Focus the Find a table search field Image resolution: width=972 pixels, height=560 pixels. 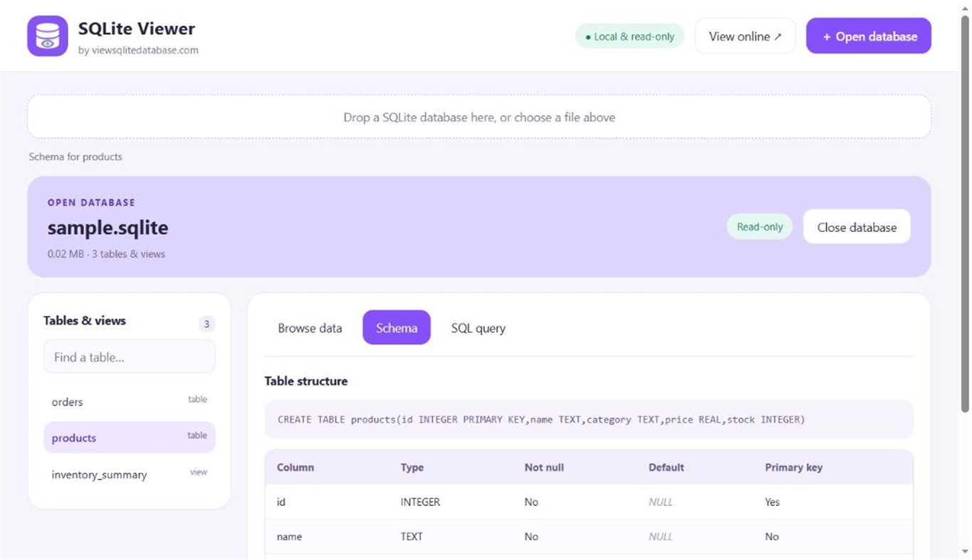(x=129, y=357)
